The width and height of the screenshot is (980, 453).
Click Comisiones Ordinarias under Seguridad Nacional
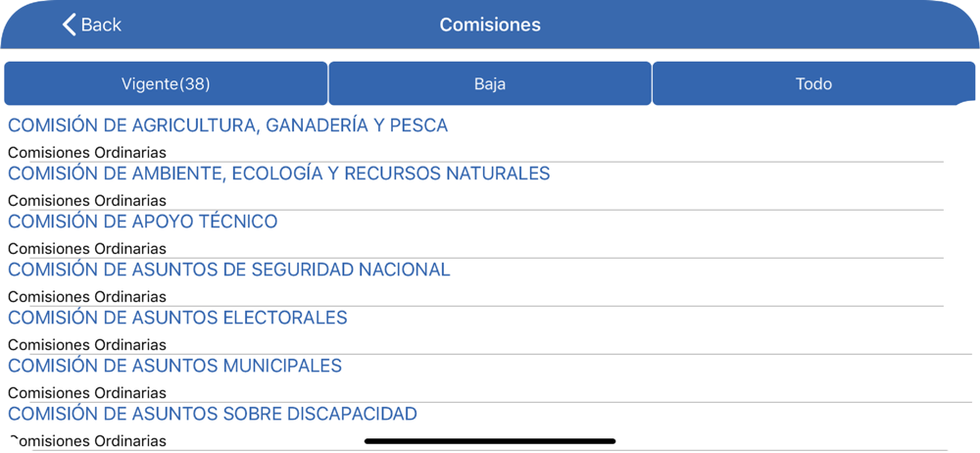[87, 296]
